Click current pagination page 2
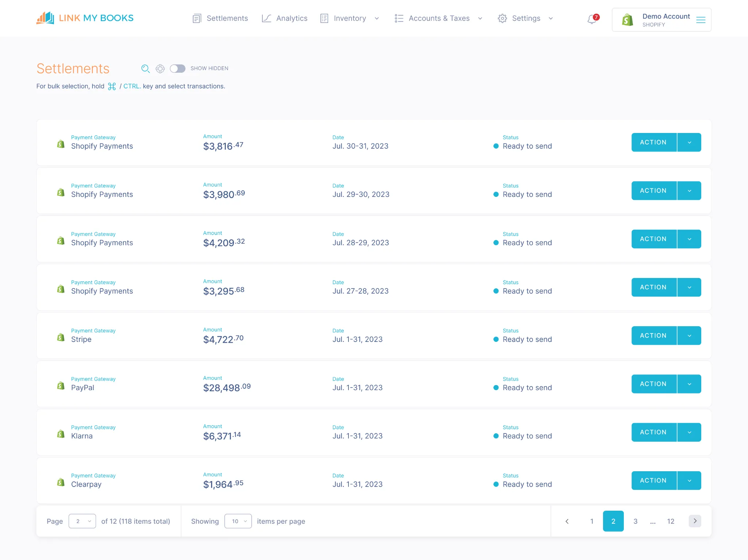This screenshot has height=560, width=748. [613, 521]
